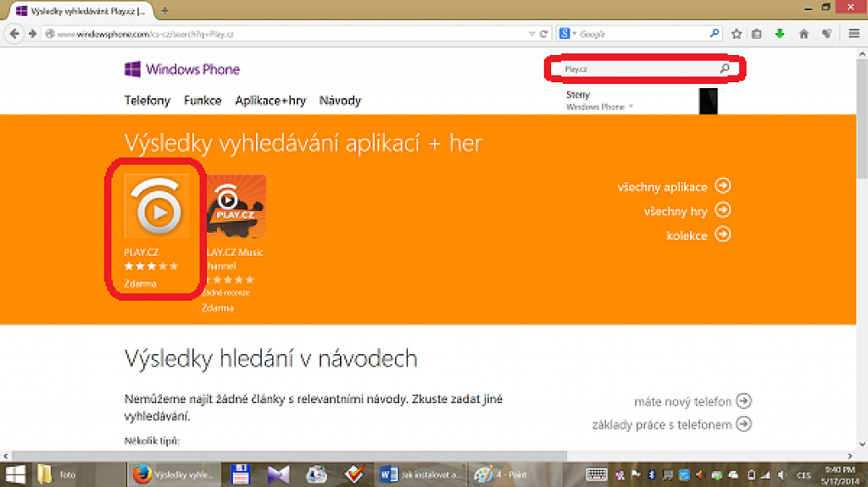
Task: Click the taskbar clock showing date
Action: [840, 475]
